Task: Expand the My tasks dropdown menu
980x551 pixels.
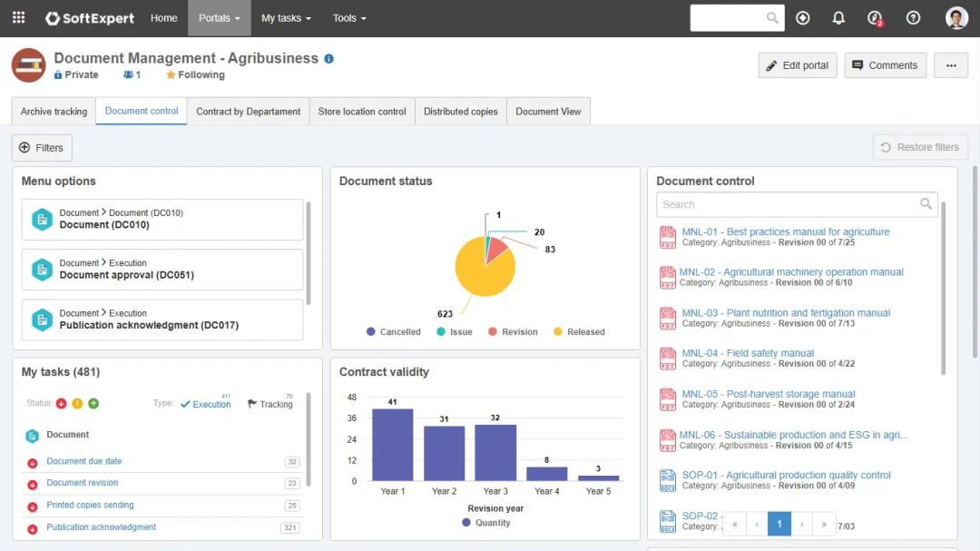Action: tap(286, 18)
